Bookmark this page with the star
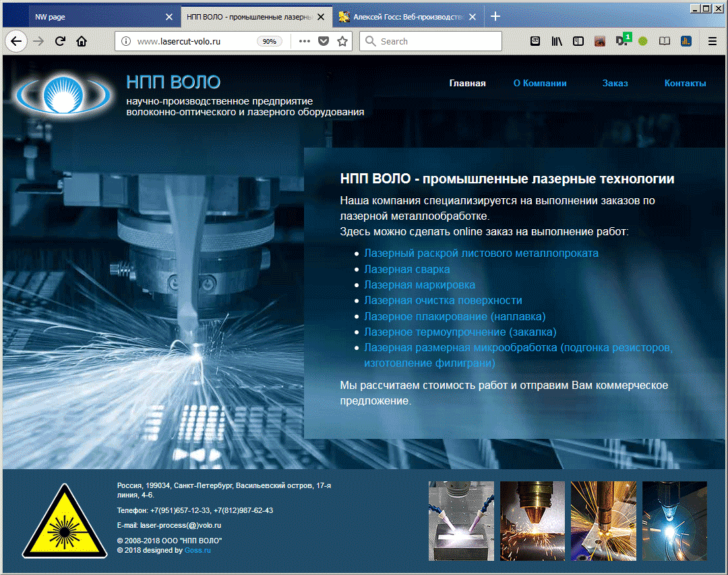Screen dimensions: 728x575 coord(342,41)
